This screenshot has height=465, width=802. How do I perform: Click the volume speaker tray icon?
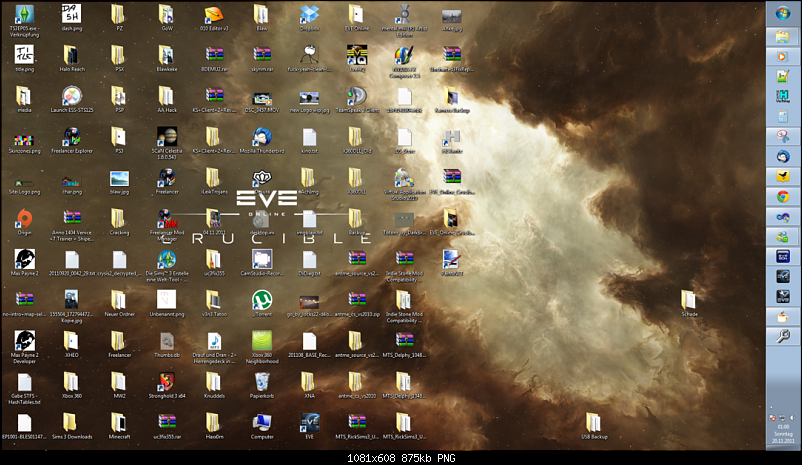point(792,418)
